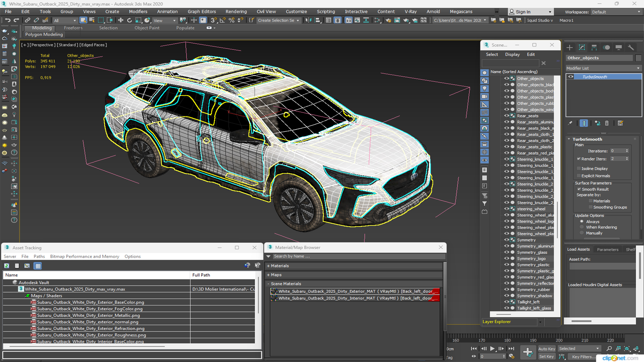Screen dimensions: 644x362
Task: Click Zoom magnifier viewport control
Action: pyautogui.click(x=609, y=349)
